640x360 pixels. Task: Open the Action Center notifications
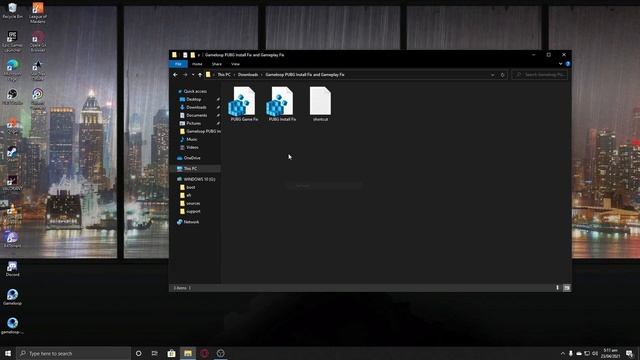(x=629, y=353)
